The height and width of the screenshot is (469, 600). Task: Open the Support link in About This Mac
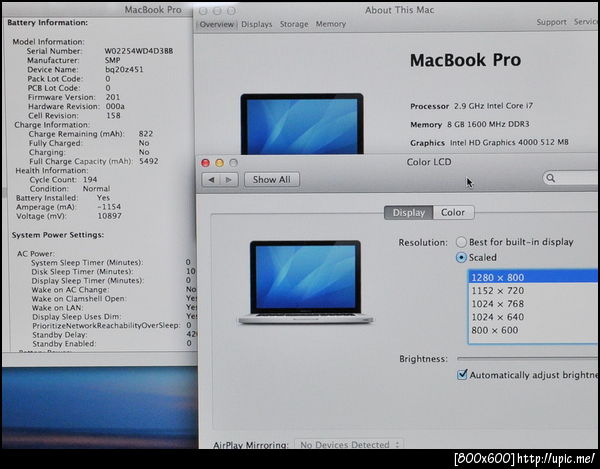[x=551, y=22]
